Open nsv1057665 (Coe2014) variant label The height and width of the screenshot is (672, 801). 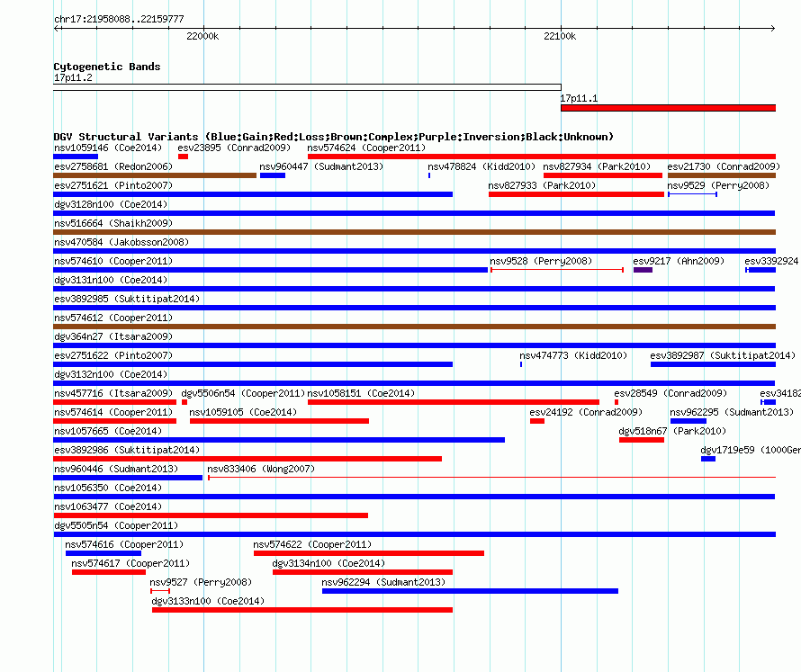tap(108, 432)
